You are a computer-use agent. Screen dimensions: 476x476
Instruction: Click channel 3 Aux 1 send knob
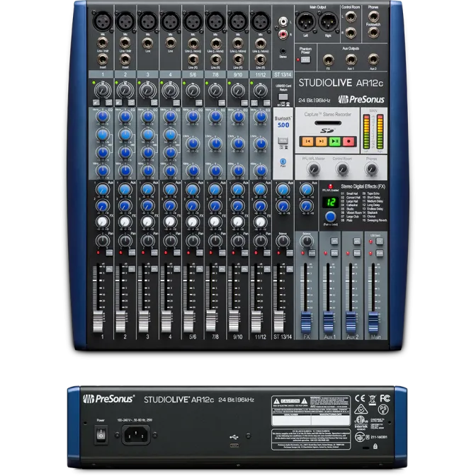[147, 189]
